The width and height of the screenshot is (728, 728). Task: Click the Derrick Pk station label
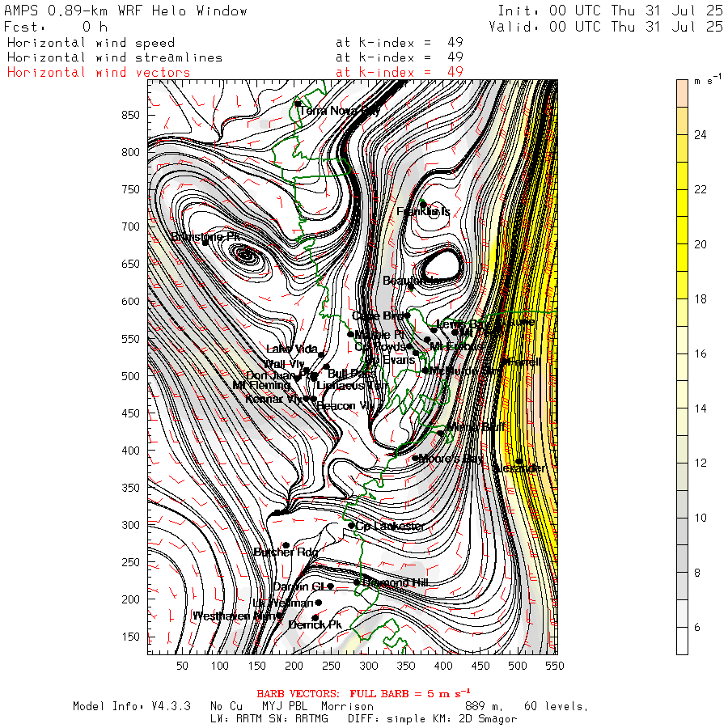point(315,625)
